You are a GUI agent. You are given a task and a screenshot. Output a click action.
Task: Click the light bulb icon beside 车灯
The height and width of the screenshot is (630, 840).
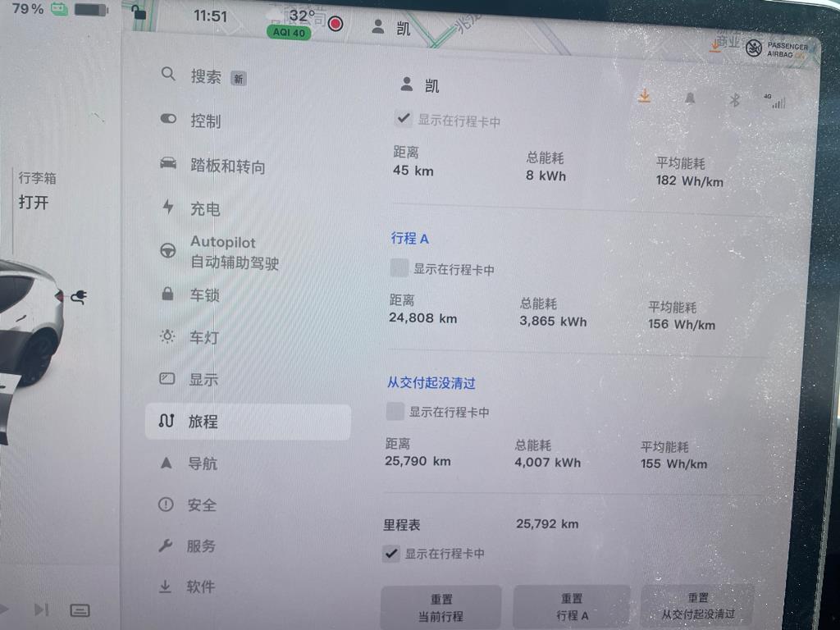[x=167, y=336]
